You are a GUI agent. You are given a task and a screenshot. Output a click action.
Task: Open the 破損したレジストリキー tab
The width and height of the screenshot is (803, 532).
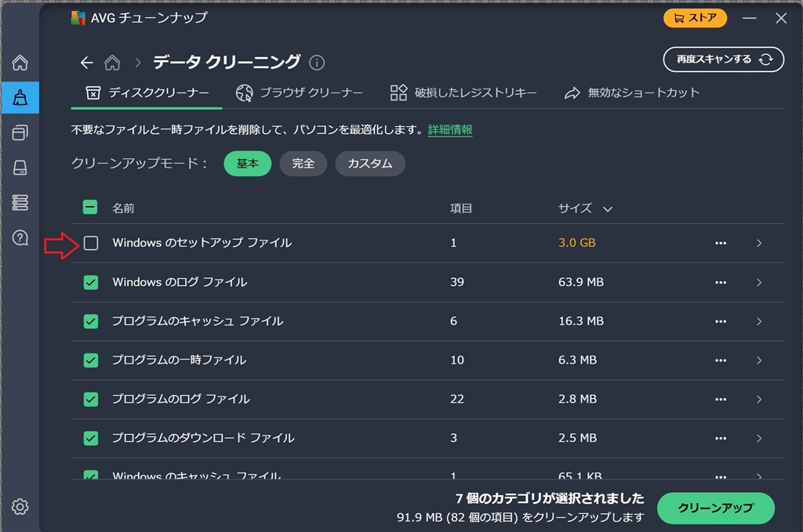coord(463,93)
